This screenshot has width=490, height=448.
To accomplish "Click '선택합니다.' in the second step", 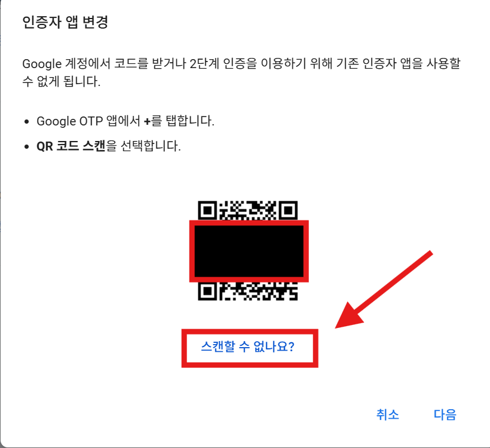I will tap(151, 146).
